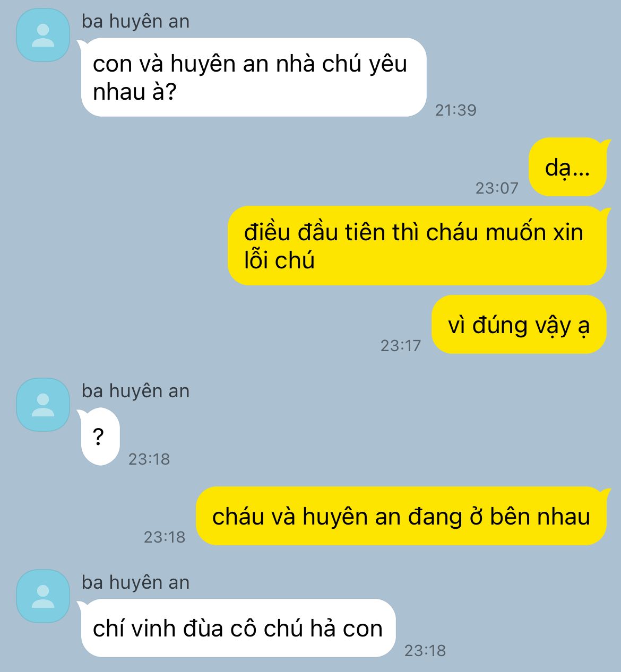Select message 'con và huyên an nhà chú yêu nhau à?'

pyautogui.click(x=254, y=77)
